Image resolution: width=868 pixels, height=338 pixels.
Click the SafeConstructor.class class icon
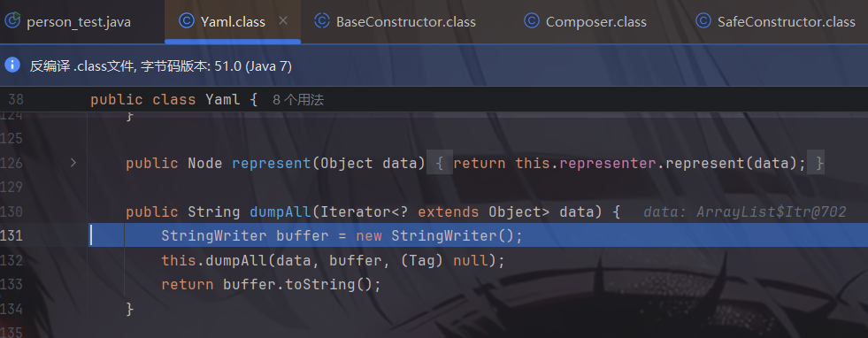point(703,21)
